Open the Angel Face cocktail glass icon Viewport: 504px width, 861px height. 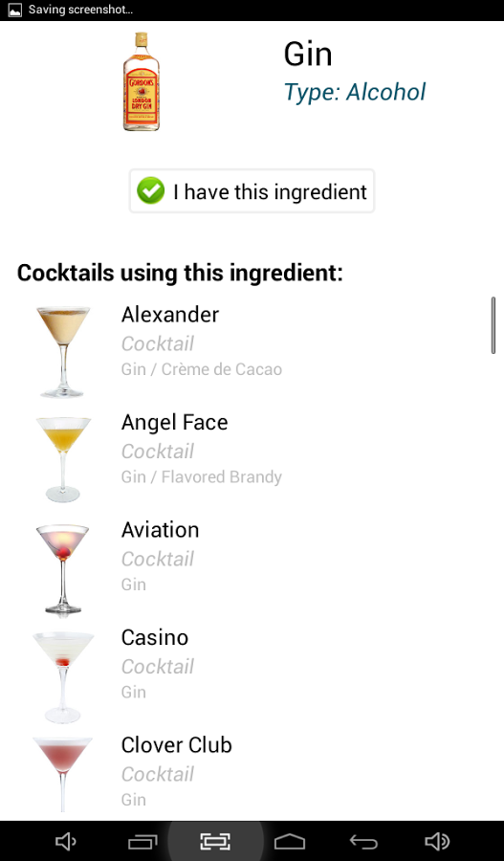click(63, 459)
